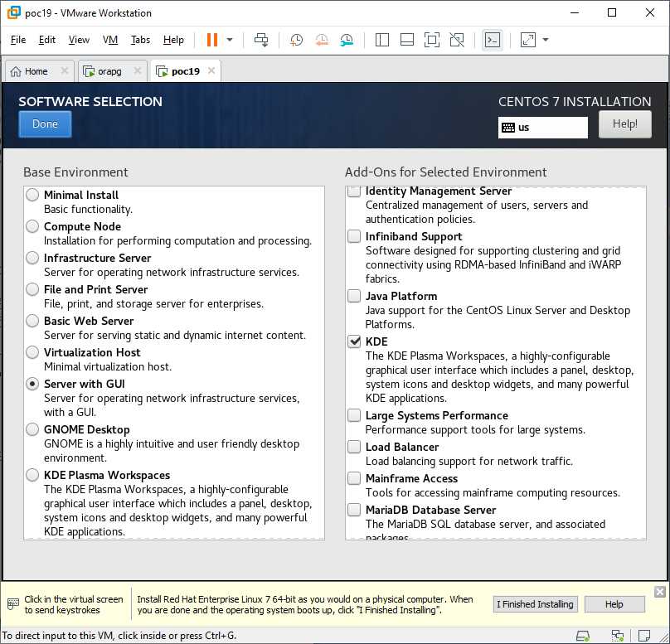Show the console view
The image size is (670, 644).
(x=493, y=40)
